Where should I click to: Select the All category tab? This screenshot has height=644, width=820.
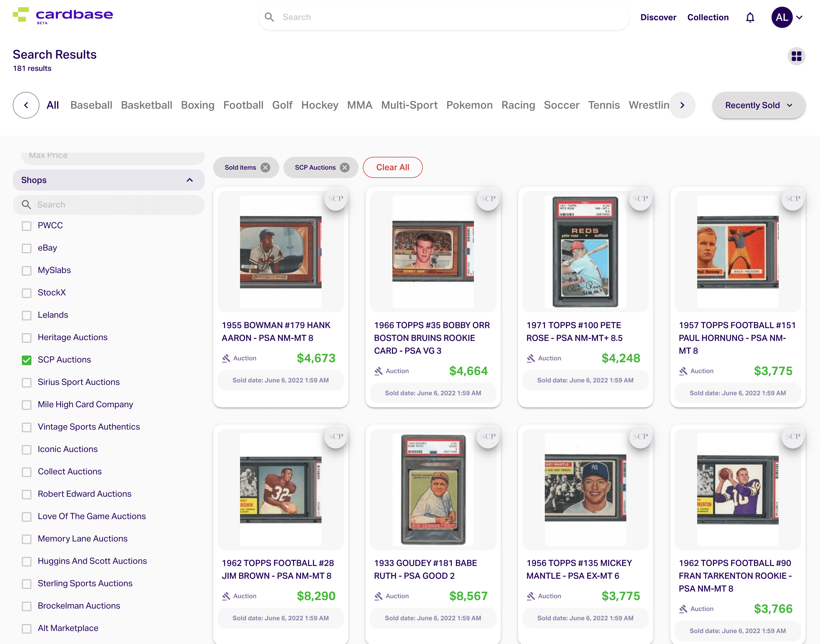pyautogui.click(x=53, y=105)
